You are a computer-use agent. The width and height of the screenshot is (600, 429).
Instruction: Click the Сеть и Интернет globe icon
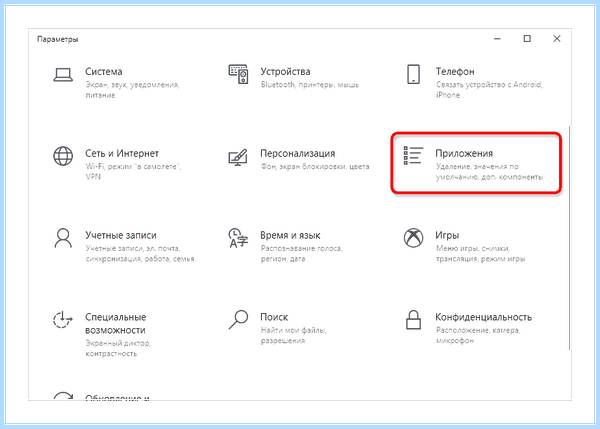pos(63,156)
